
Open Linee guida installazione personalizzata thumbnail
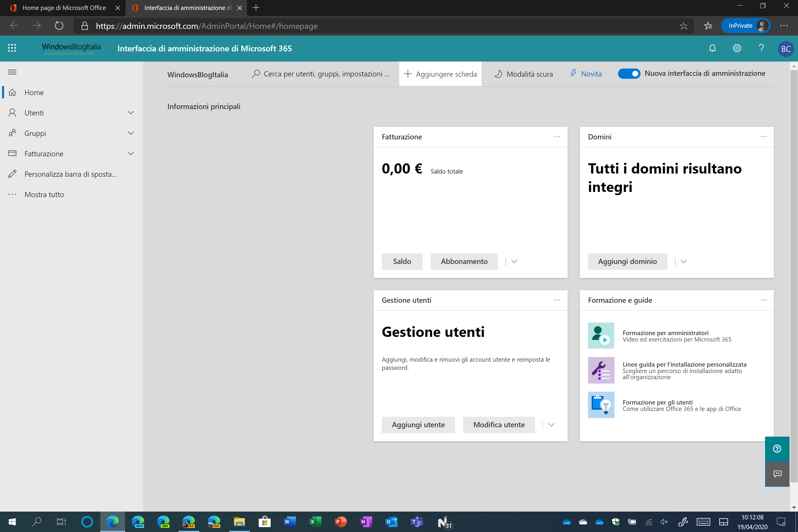pos(601,370)
